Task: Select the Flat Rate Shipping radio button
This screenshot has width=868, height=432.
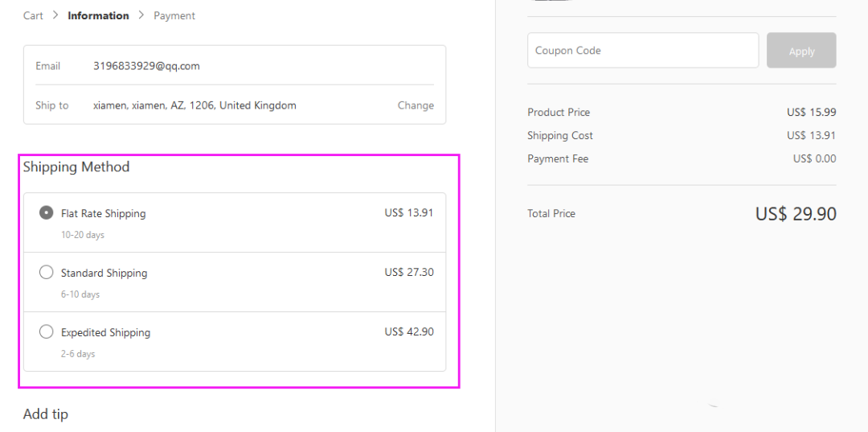Action: (x=47, y=213)
